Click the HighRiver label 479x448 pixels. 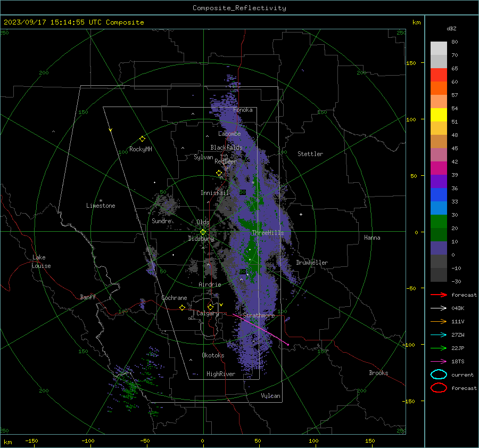[x=221, y=374]
